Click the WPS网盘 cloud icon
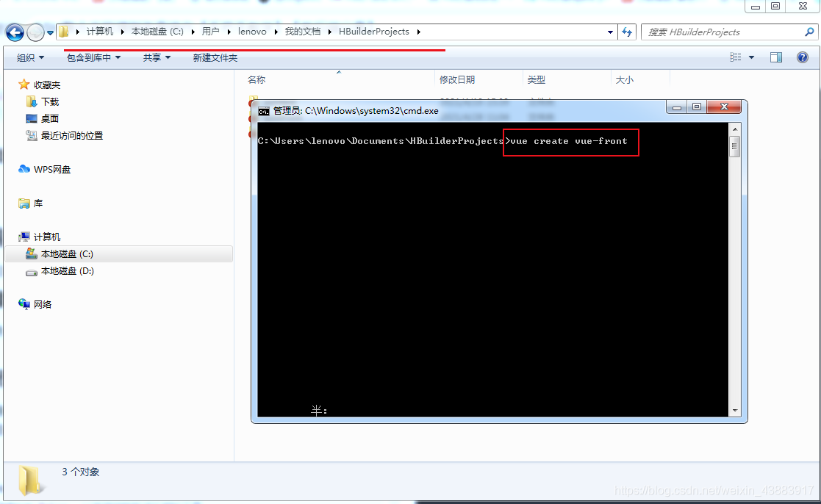 24,168
